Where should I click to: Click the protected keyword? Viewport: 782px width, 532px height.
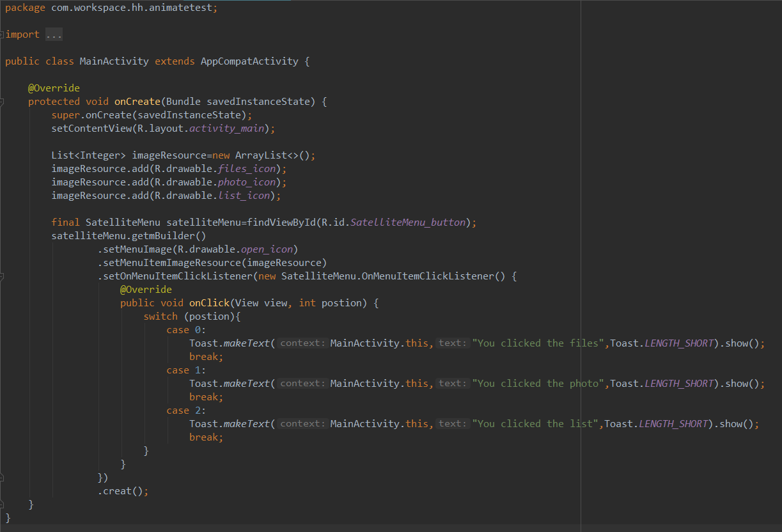pyautogui.click(x=54, y=102)
